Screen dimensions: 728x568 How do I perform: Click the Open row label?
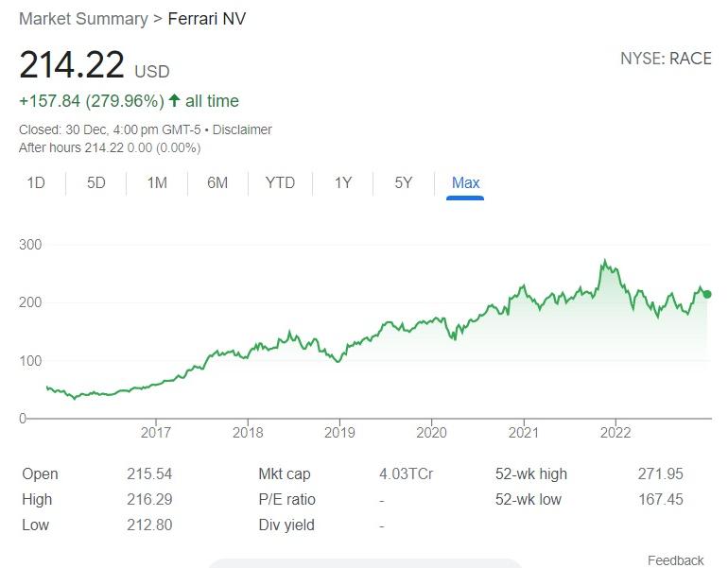point(40,474)
